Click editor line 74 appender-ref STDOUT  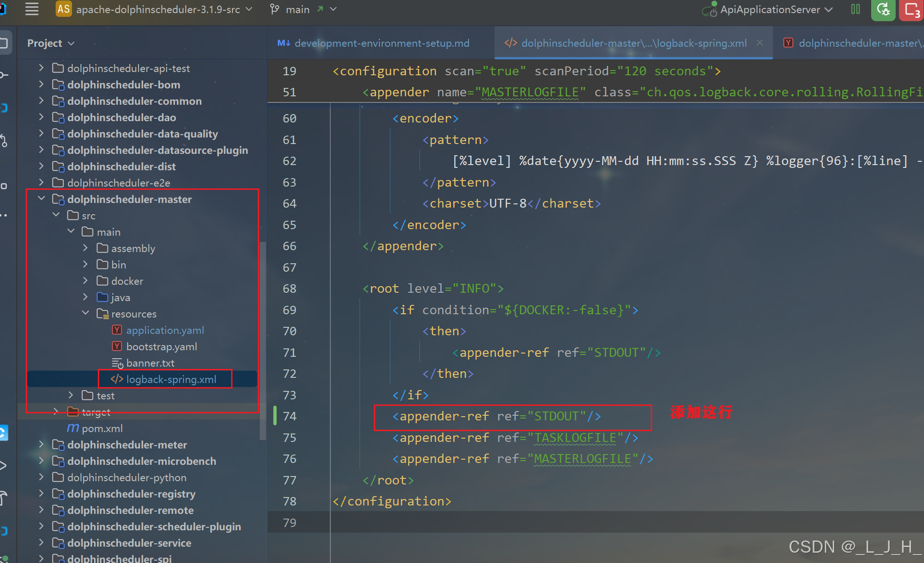coord(496,416)
